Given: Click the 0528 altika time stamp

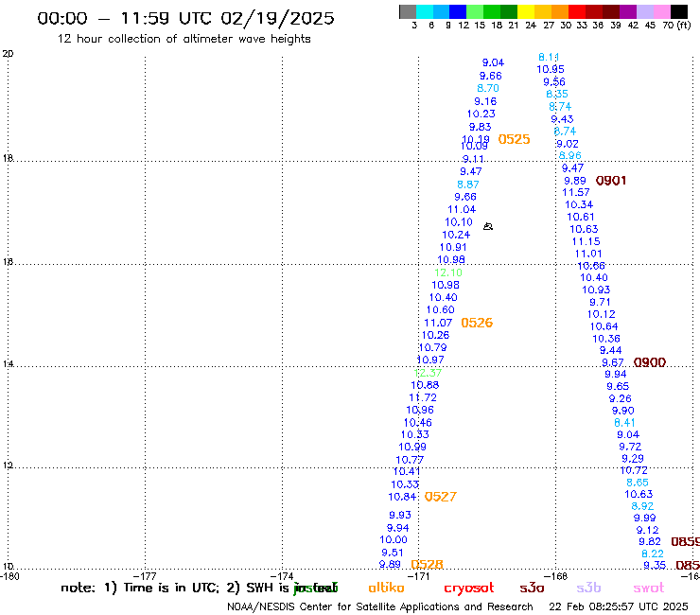Looking at the screenshot, I should point(427,564).
